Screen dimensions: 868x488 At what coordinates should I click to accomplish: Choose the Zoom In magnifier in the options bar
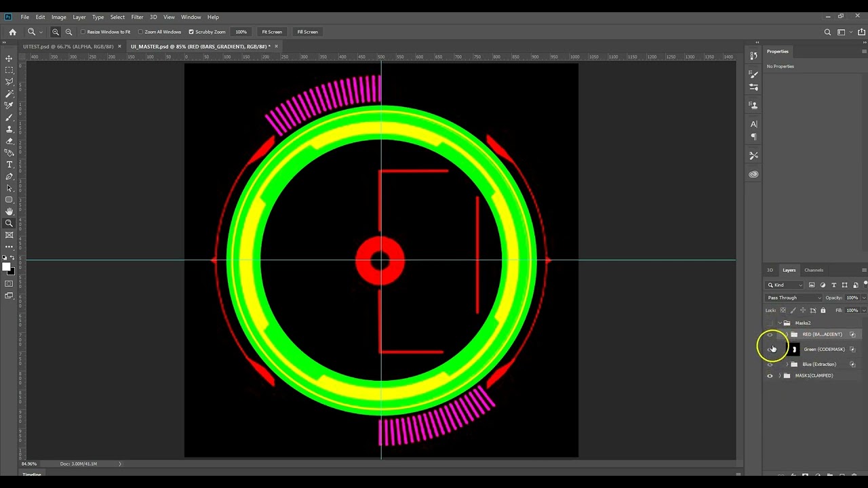[56, 32]
